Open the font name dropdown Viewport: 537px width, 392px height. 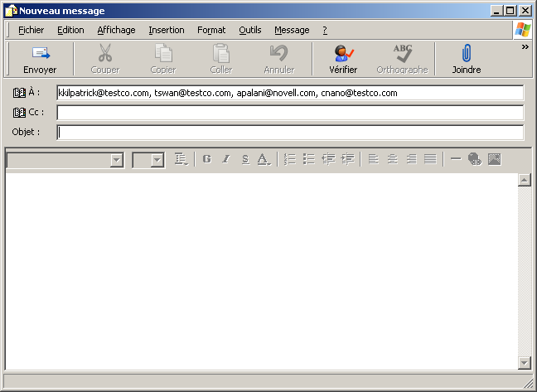click(117, 160)
